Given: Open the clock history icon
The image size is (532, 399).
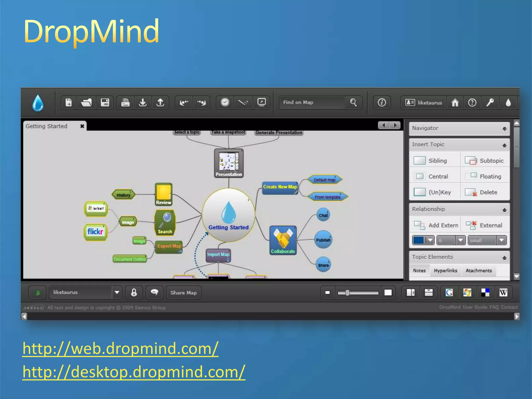Looking at the screenshot, I should click(225, 102).
